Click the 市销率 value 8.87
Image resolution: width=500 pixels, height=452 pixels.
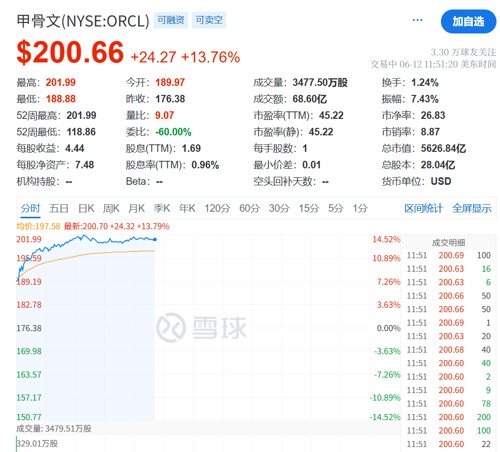[430, 132]
